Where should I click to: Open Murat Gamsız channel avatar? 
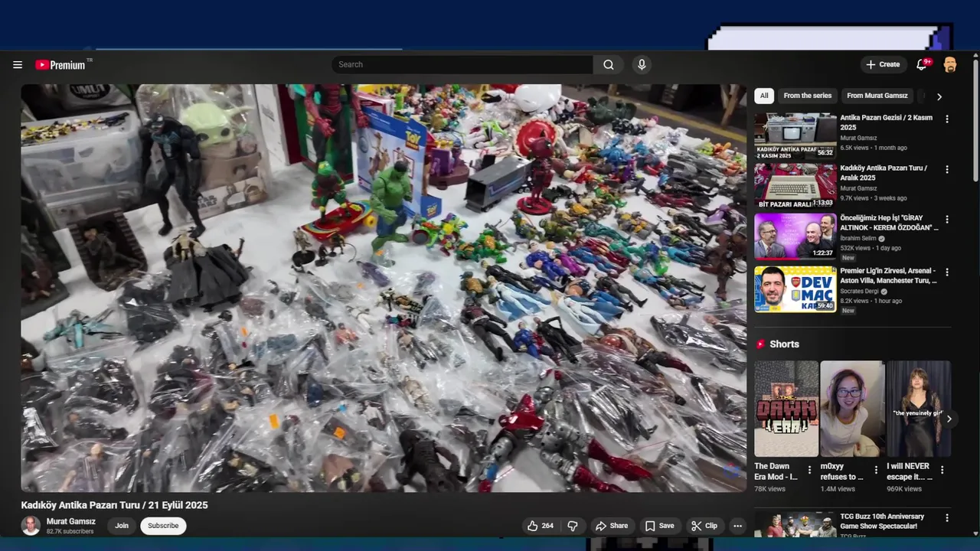click(31, 526)
